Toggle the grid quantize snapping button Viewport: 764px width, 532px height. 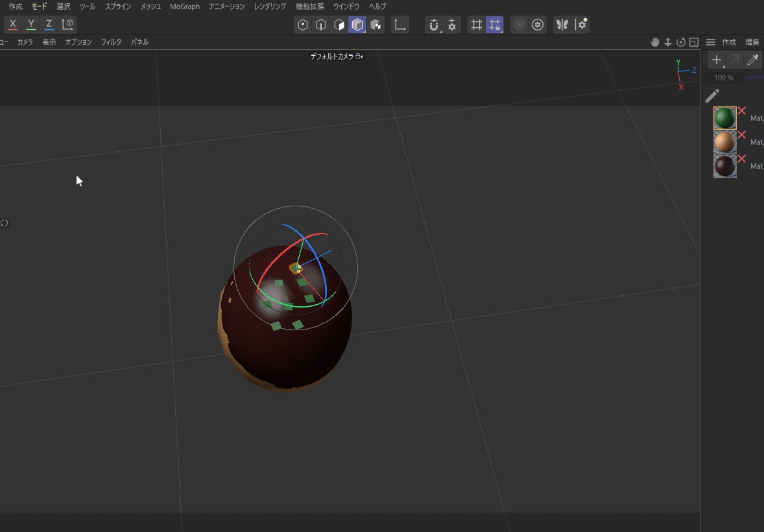494,25
